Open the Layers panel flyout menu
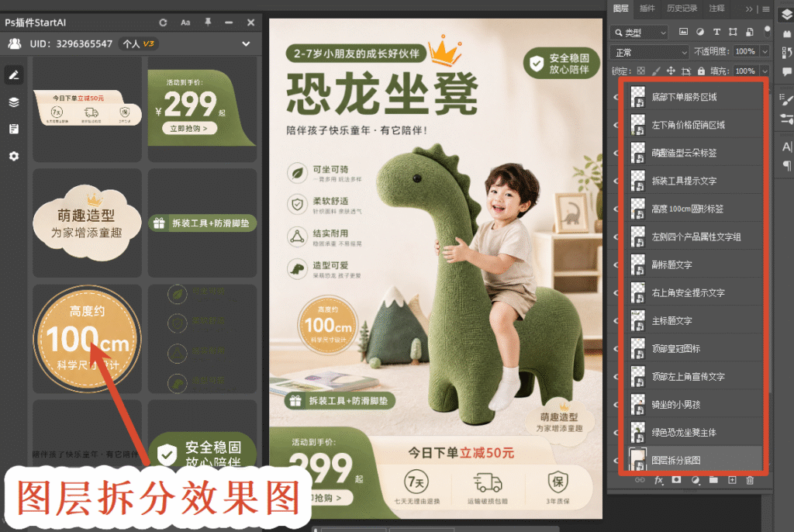This screenshot has height=532, width=794. 765,9
